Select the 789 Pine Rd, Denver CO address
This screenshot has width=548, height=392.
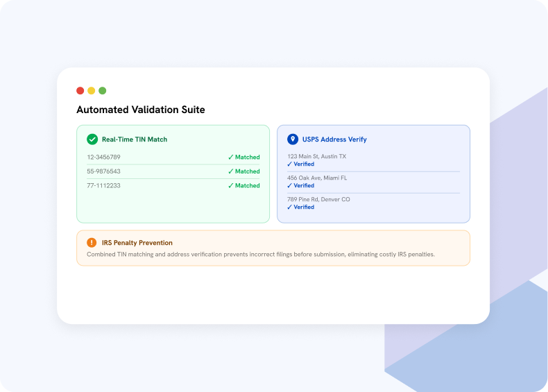318,199
